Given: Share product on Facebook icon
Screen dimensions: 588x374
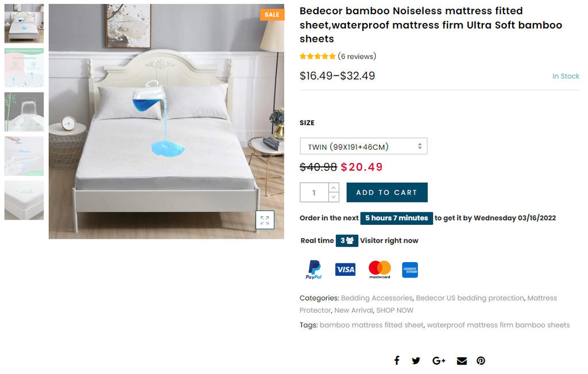Looking at the screenshot, I should pos(396,360).
